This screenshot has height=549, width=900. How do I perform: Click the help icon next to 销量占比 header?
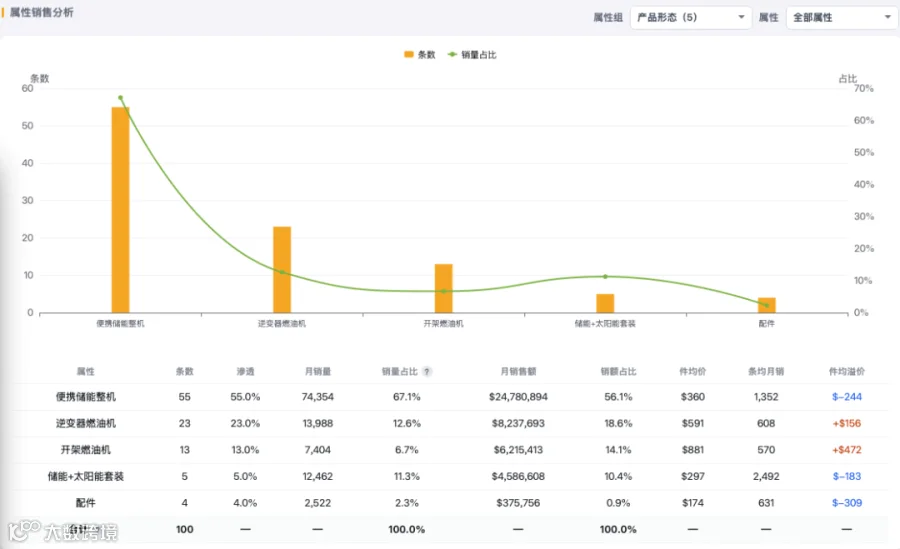[426, 372]
